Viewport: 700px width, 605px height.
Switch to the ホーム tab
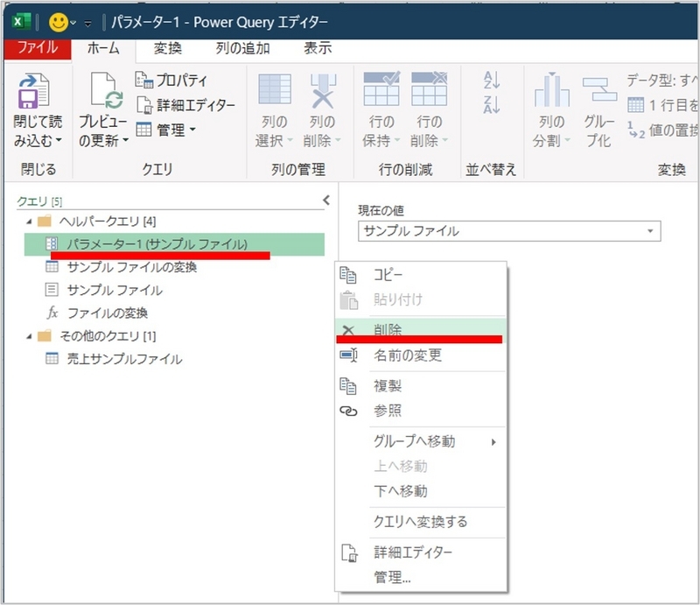tap(103, 48)
